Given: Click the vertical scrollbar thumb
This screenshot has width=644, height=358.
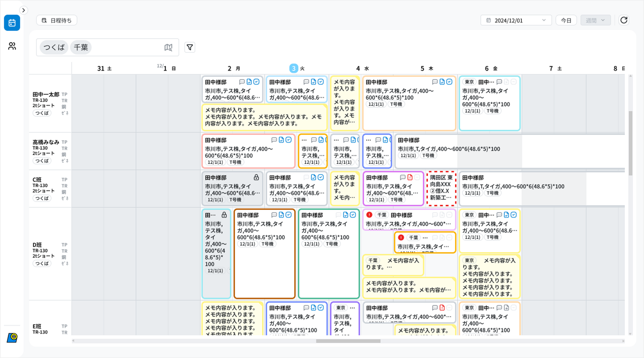Looking at the screenshot, I should [x=630, y=143].
